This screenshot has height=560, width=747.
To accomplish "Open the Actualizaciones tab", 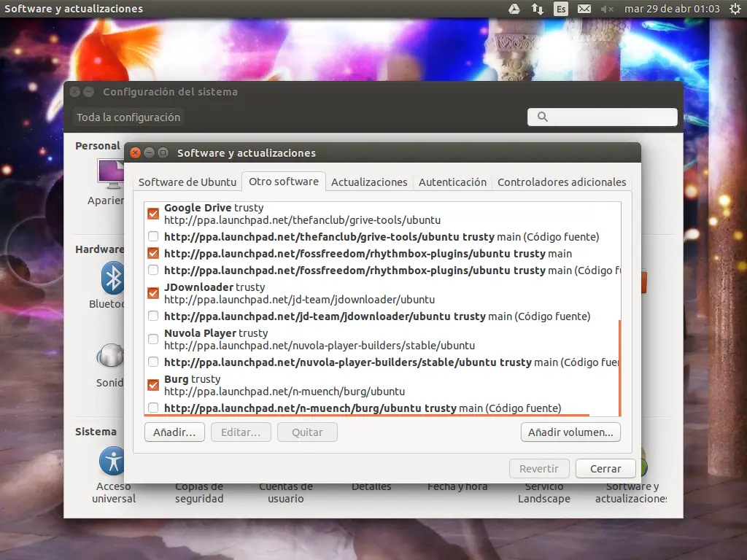I will coord(369,182).
